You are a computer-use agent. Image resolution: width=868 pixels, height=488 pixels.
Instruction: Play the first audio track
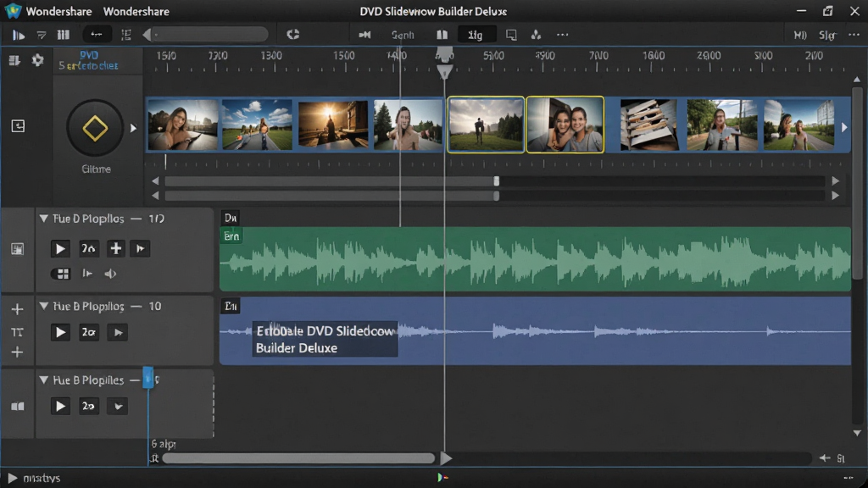click(x=60, y=248)
